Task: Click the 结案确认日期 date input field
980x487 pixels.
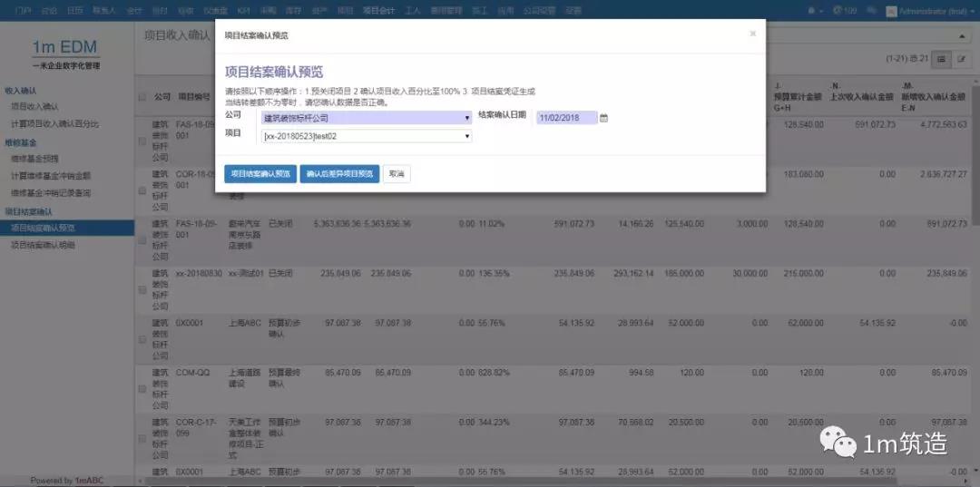Action: point(566,118)
